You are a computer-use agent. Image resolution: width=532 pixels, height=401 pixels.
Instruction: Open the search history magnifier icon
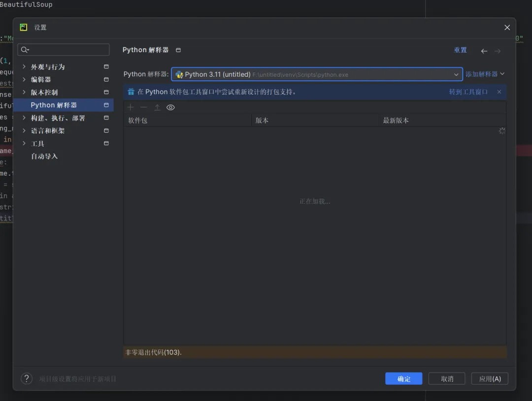click(25, 50)
